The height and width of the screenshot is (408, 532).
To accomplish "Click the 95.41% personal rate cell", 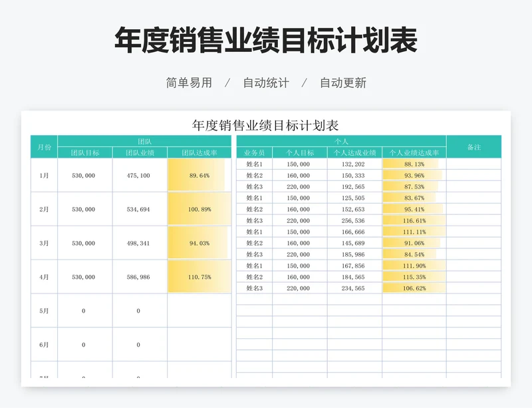I will 414,209.
